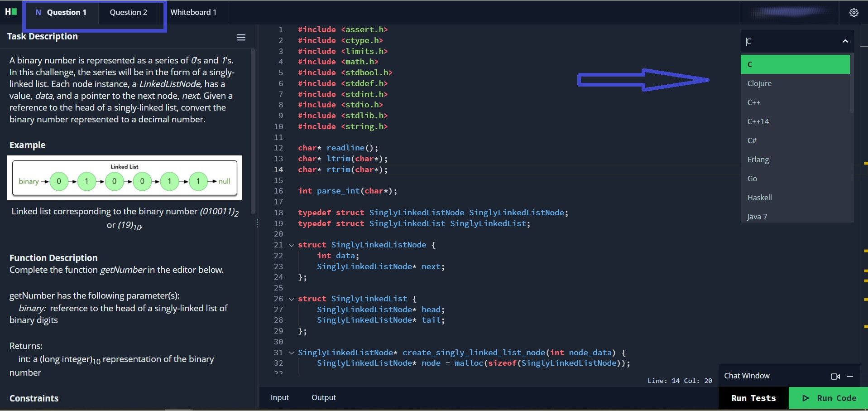Fold the struct SinglyLinkedList block
This screenshot has width=868, height=411.
[292, 299]
